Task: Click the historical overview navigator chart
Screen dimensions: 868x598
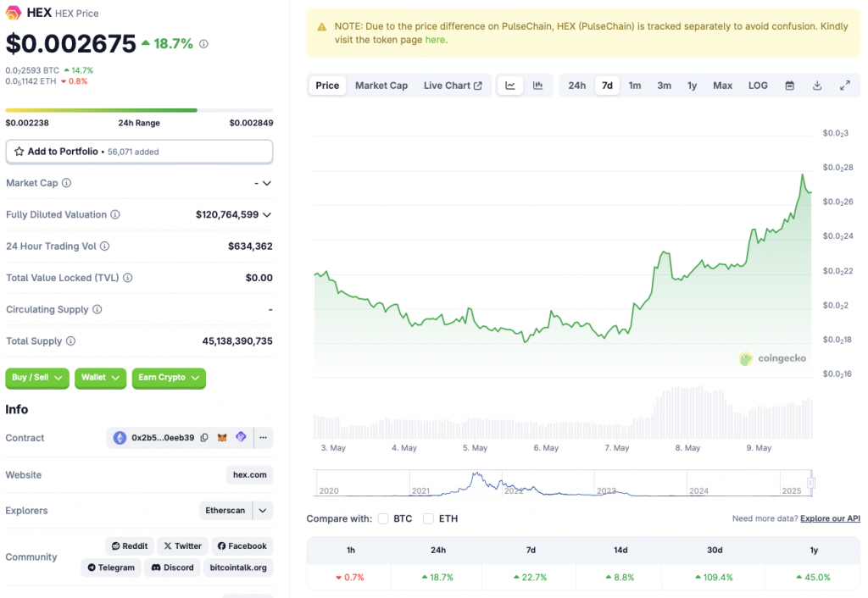Action: [x=563, y=483]
